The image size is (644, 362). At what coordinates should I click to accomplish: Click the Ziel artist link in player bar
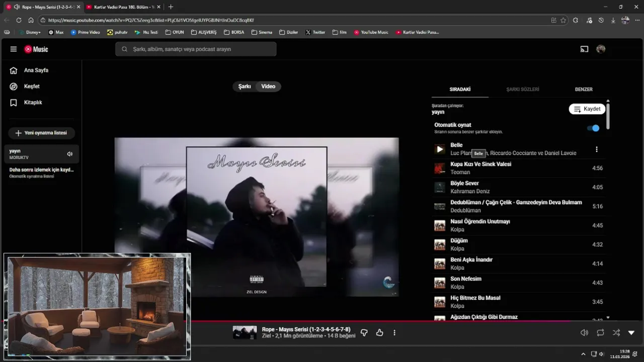click(x=267, y=336)
